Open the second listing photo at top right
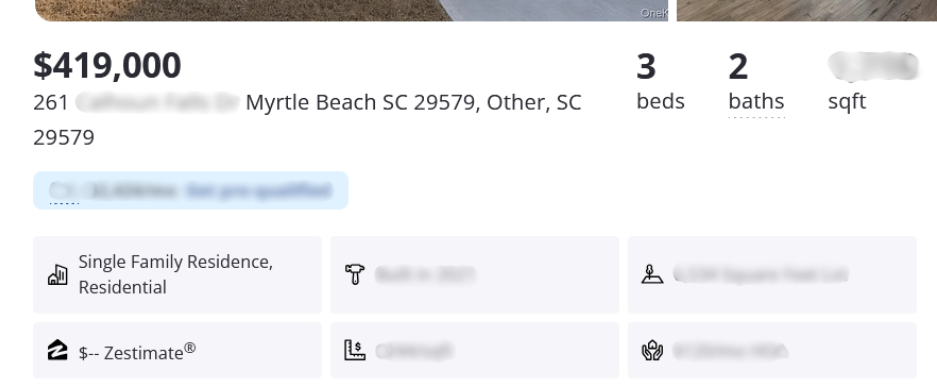The width and height of the screenshot is (937, 392). (807, 10)
